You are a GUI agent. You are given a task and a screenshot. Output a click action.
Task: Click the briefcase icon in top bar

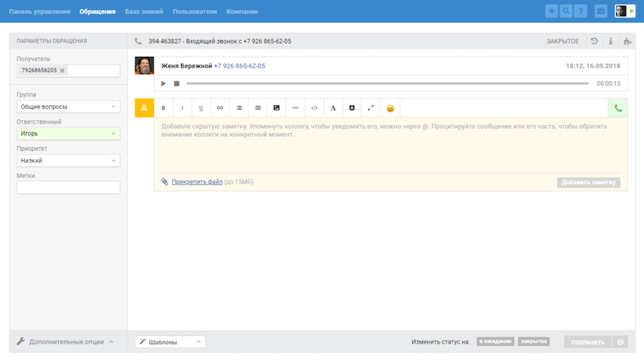coord(601,11)
